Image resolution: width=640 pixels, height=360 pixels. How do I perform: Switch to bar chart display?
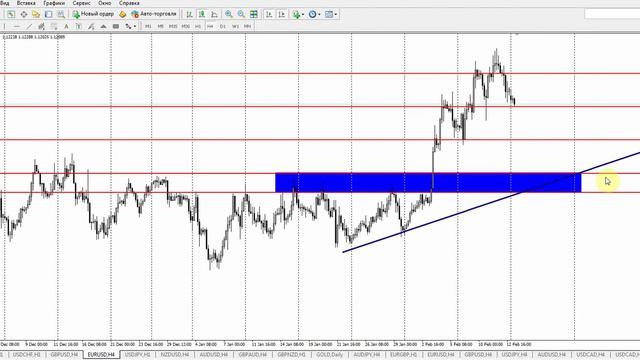(x=189, y=14)
